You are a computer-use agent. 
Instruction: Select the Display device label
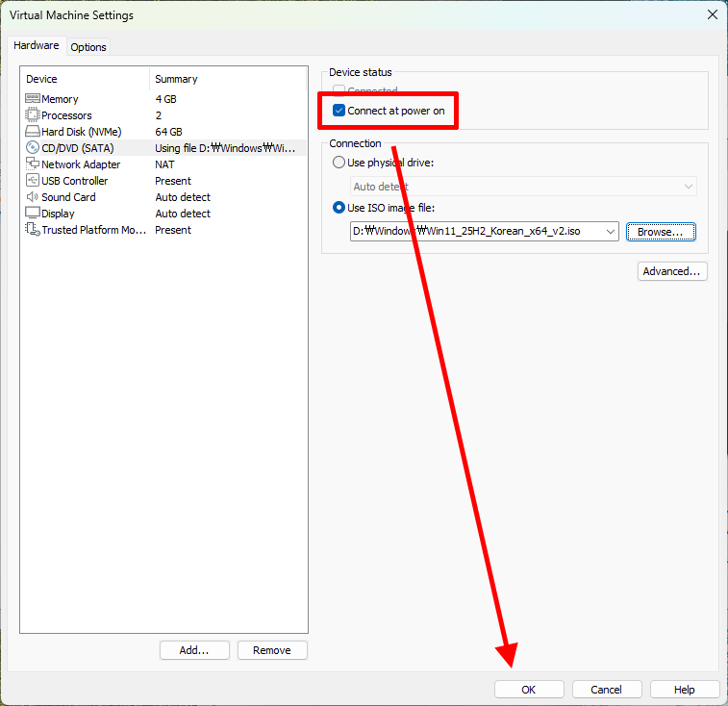point(58,214)
